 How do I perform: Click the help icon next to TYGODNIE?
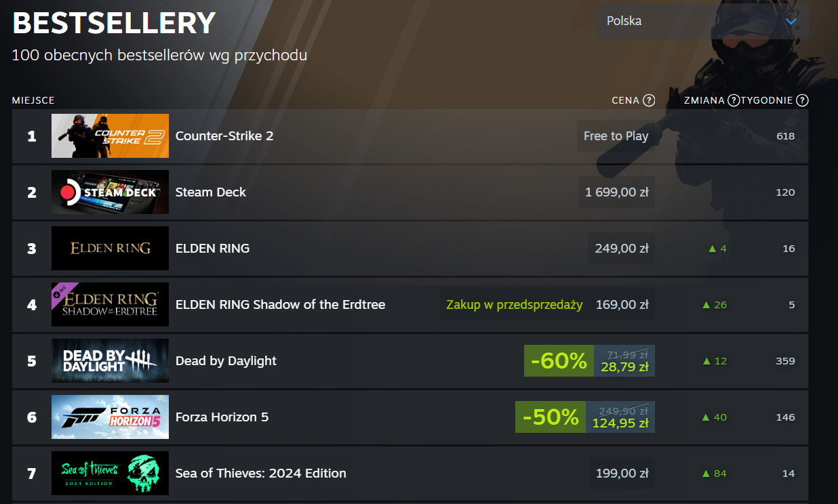[802, 101]
